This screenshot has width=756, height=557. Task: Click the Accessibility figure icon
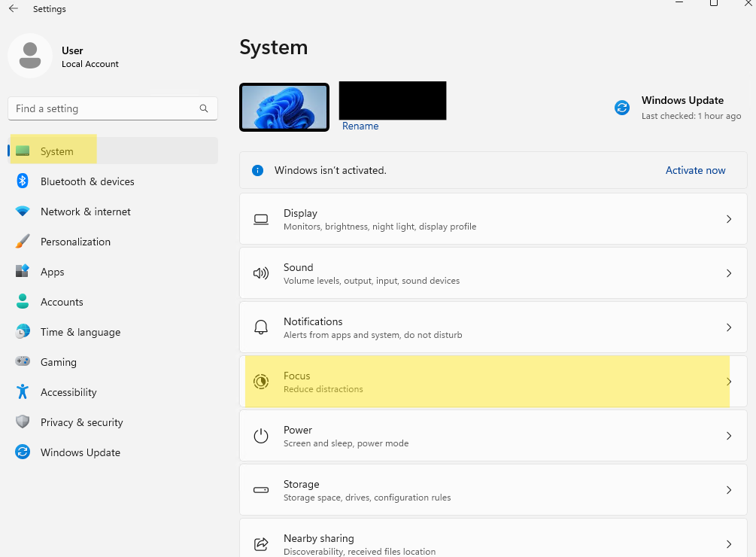(x=23, y=392)
